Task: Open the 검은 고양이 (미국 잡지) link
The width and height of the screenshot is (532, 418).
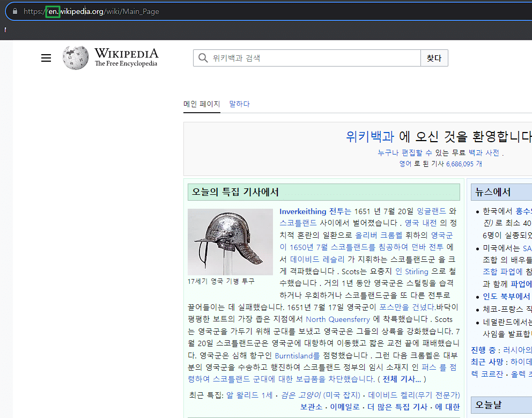Action: click(320, 395)
